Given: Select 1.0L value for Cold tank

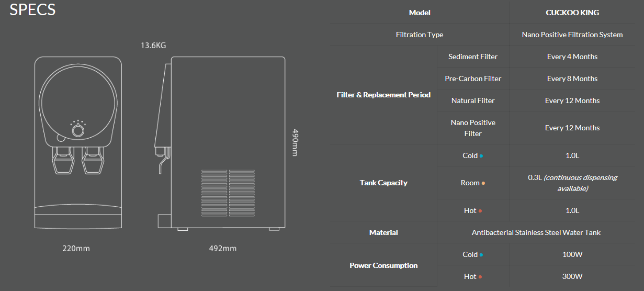Looking at the screenshot, I should (x=572, y=155).
